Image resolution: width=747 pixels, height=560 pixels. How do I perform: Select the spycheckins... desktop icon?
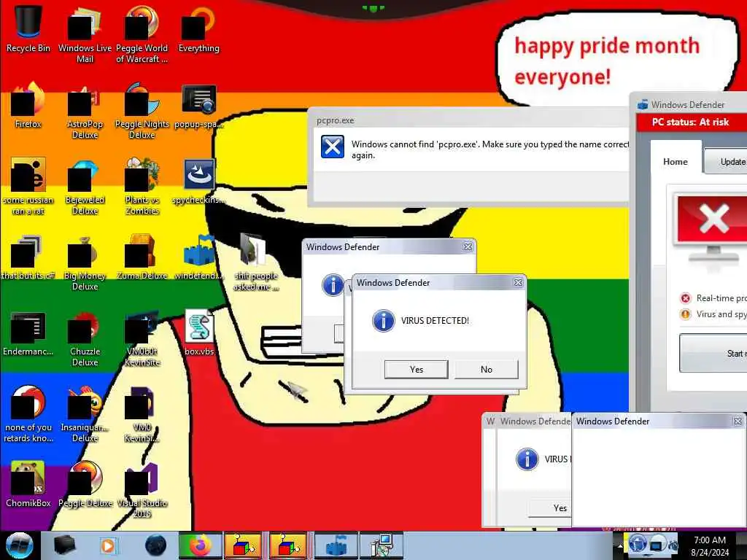(x=198, y=181)
